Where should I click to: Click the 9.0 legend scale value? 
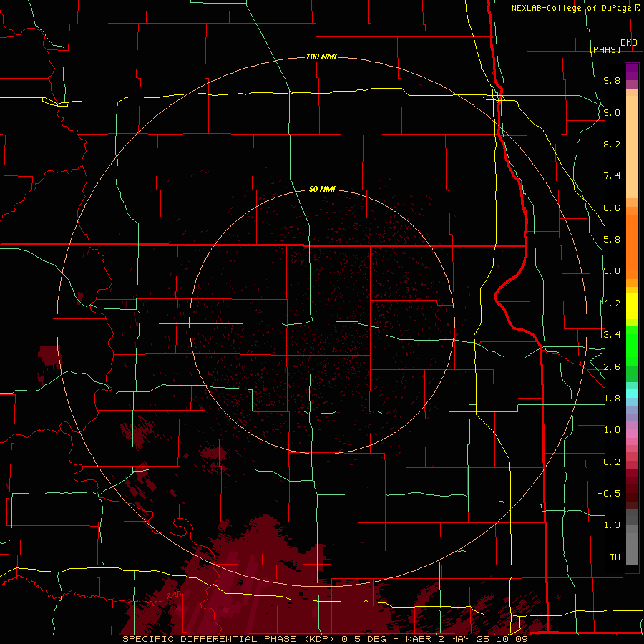[612, 112]
